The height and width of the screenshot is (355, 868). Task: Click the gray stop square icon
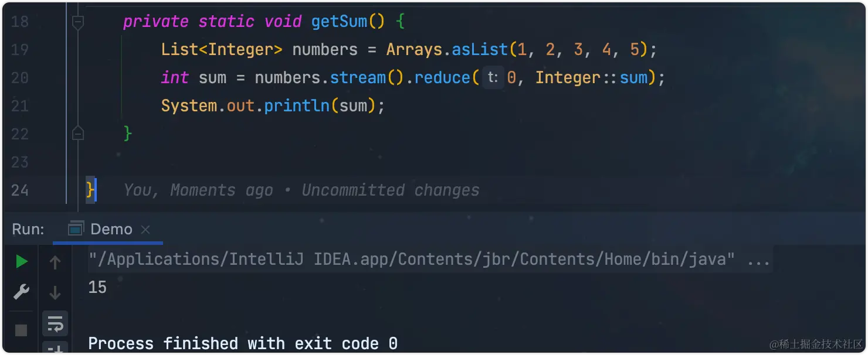point(21,330)
